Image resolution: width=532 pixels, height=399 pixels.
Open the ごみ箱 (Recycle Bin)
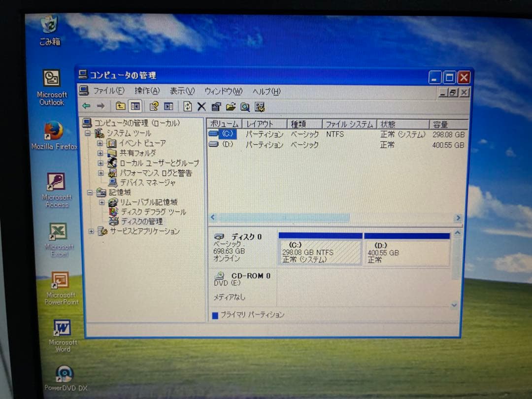coord(50,25)
